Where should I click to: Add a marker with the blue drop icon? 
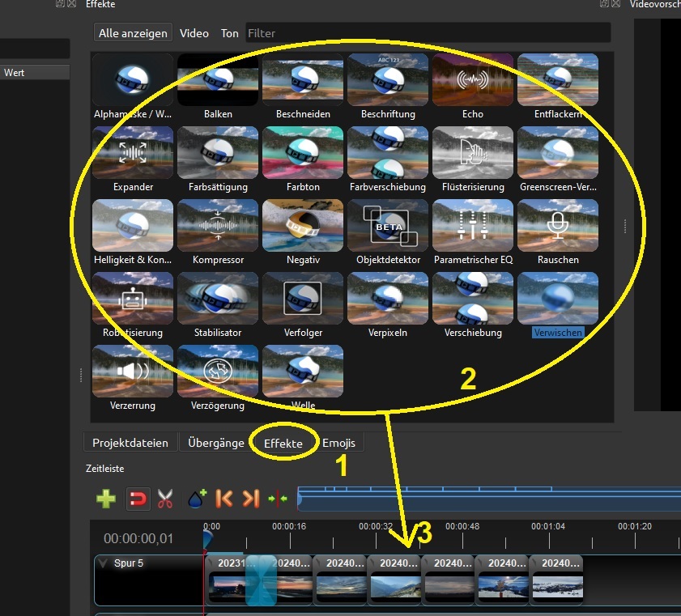196,499
